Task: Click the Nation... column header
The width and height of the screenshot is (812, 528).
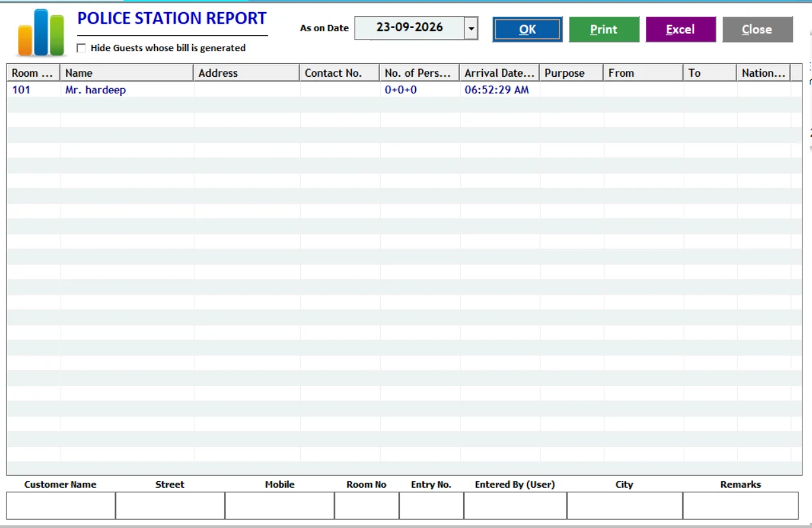Action: pos(763,73)
